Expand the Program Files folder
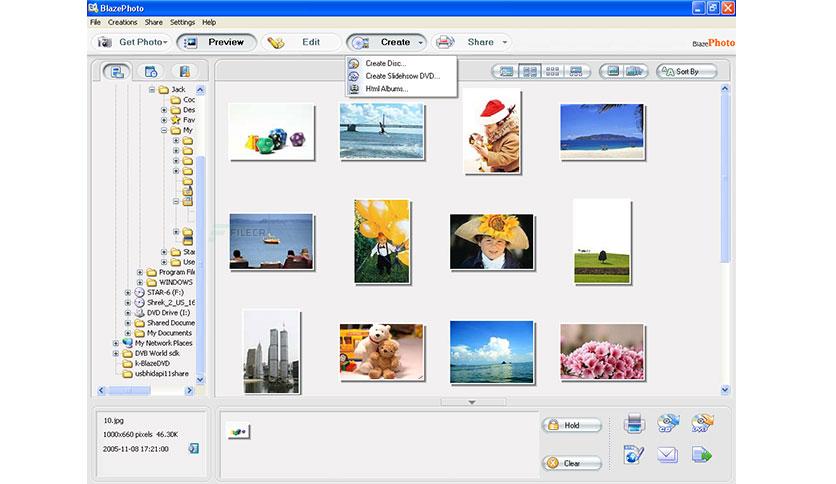 pos(140,272)
